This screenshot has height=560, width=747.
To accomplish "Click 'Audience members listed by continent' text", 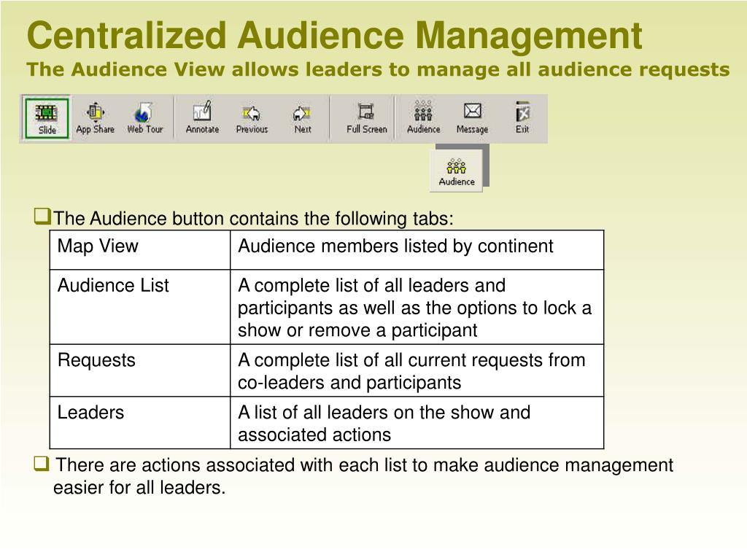I will pos(395,246).
